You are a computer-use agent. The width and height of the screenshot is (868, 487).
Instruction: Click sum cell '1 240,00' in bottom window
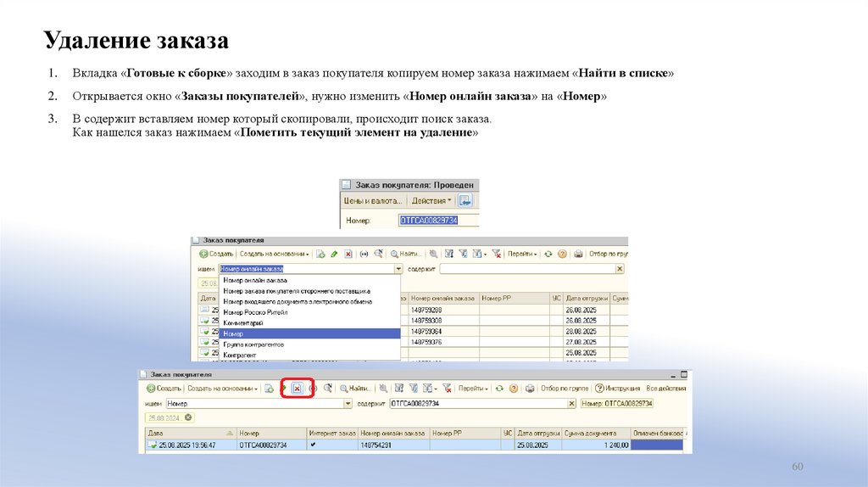tap(596, 445)
